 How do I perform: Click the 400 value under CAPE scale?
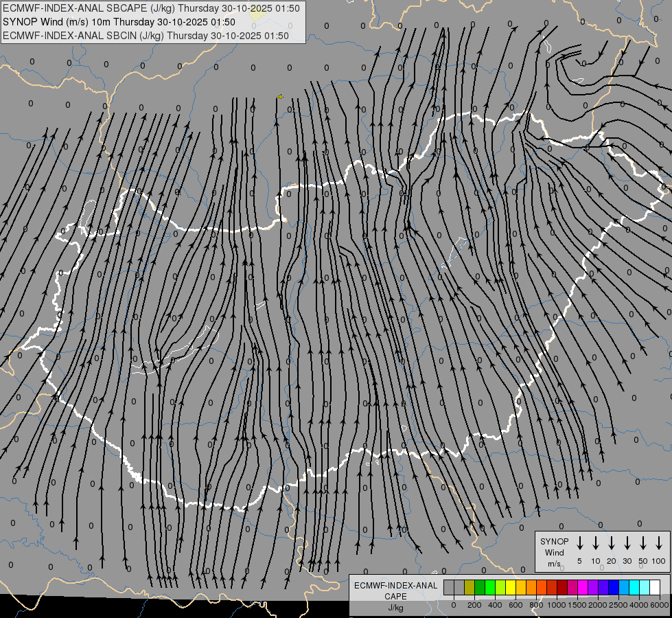(495, 605)
